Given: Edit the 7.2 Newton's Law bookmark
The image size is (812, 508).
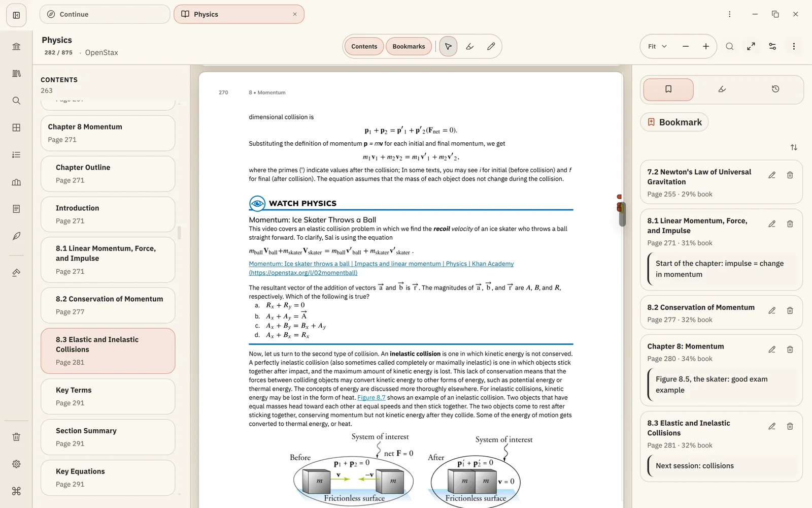Looking at the screenshot, I should pyautogui.click(x=772, y=175).
